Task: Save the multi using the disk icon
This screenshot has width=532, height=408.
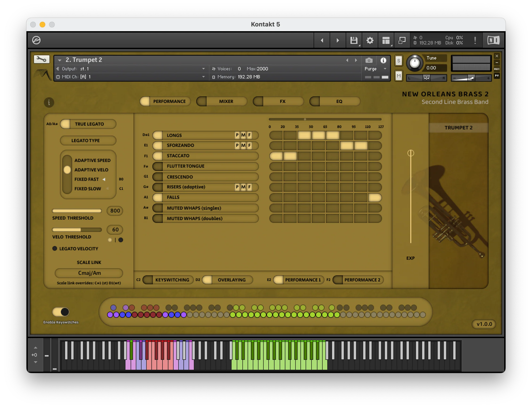Action: pos(353,40)
